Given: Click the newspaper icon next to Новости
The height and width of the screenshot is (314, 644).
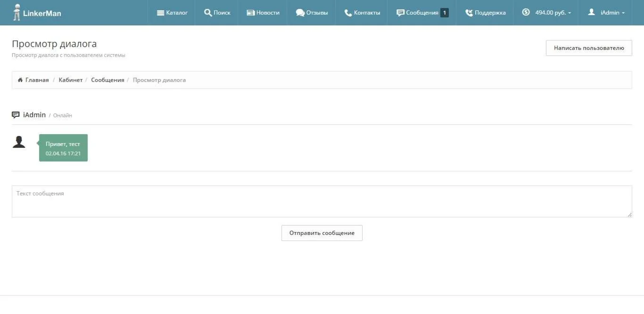Looking at the screenshot, I should coord(251,13).
